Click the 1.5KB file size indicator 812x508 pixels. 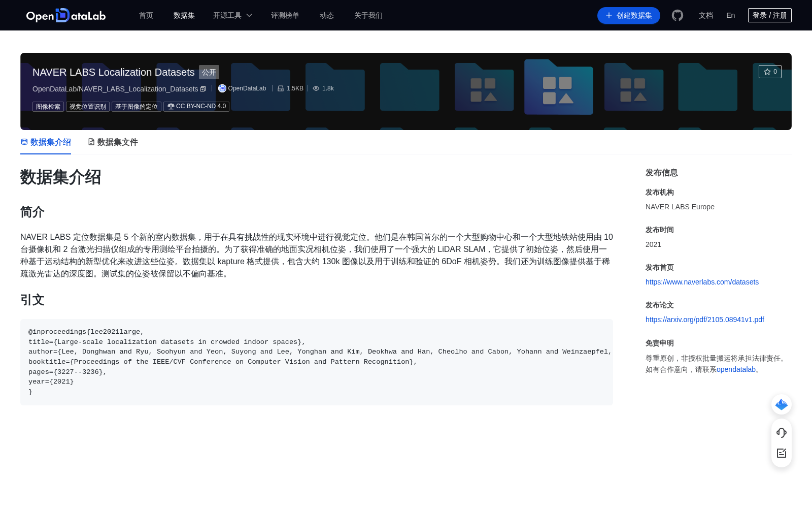[290, 88]
